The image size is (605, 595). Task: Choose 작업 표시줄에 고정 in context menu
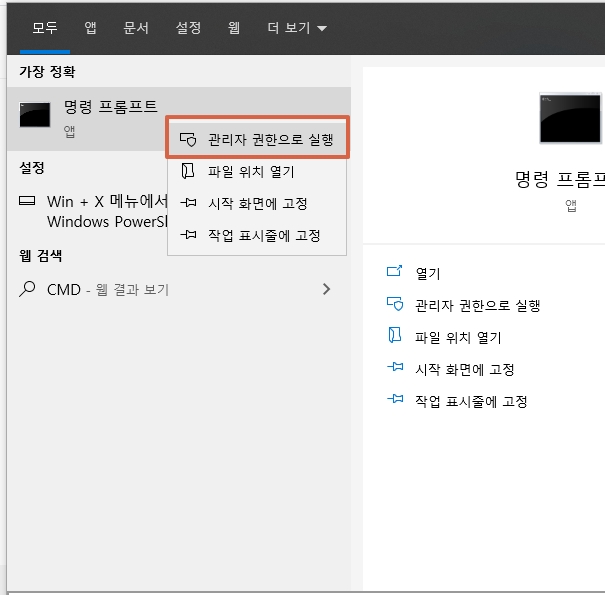[257, 235]
